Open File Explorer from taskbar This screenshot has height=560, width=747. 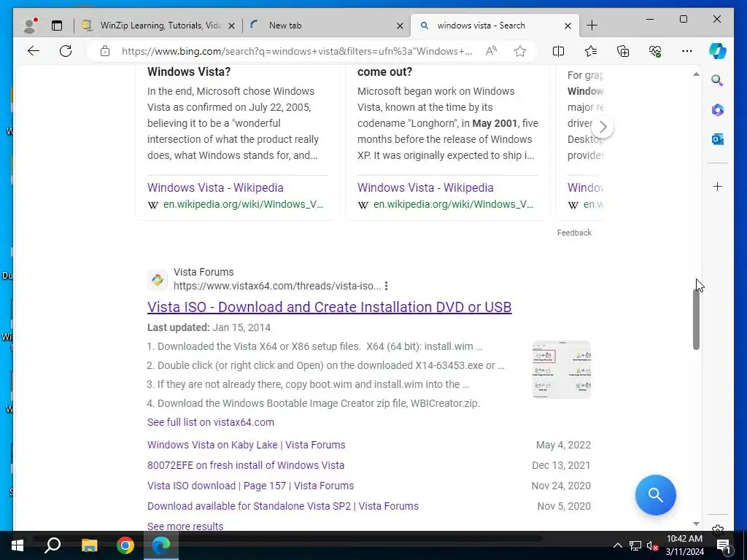[89, 545]
